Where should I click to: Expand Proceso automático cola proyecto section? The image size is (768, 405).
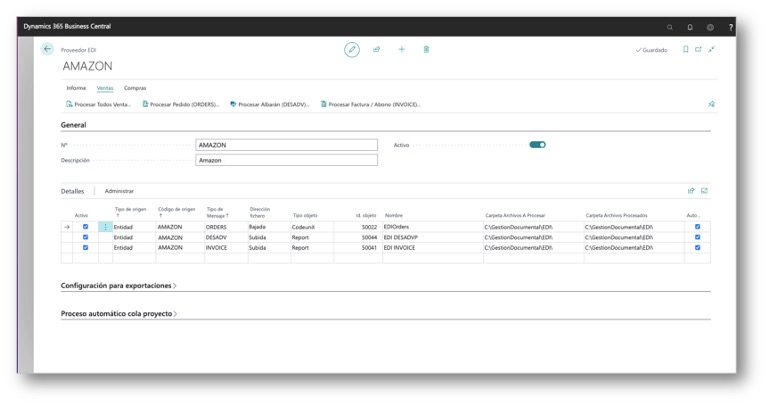(119, 313)
